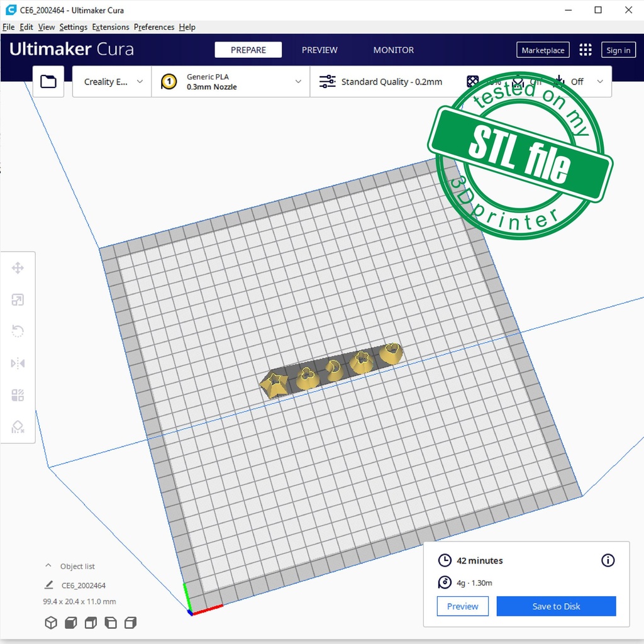Open the application switcher grid icon
The image size is (644, 644).
pos(585,50)
